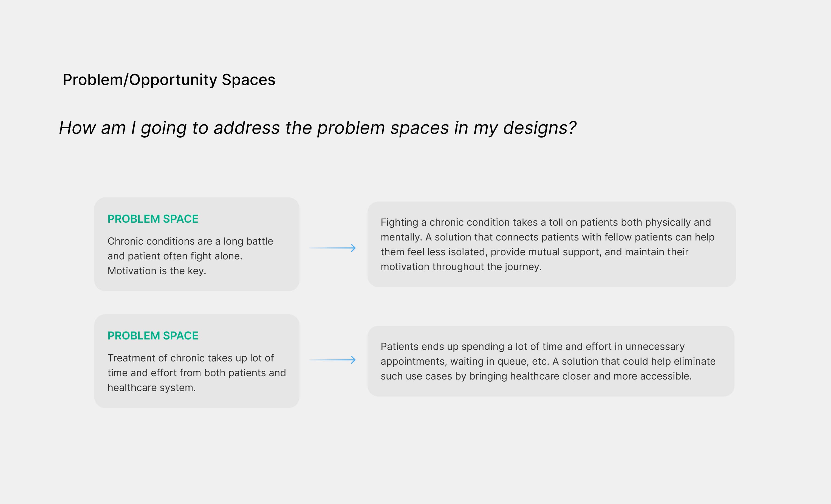The image size is (831, 504).
Task: Select the 'Treatment of chronic takes up lot of' line
Action: 191,358
